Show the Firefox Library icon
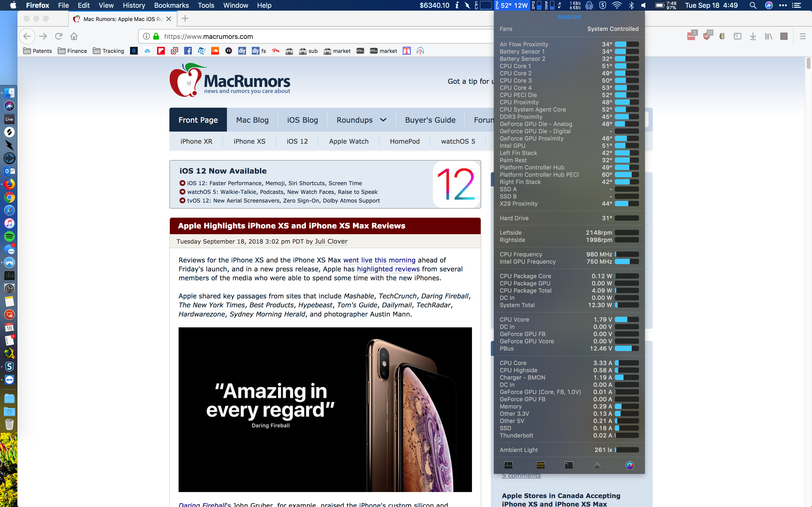 coord(768,36)
